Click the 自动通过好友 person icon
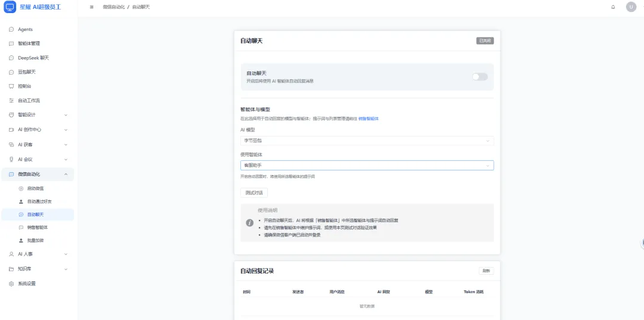This screenshot has width=644, height=320. tap(21, 201)
